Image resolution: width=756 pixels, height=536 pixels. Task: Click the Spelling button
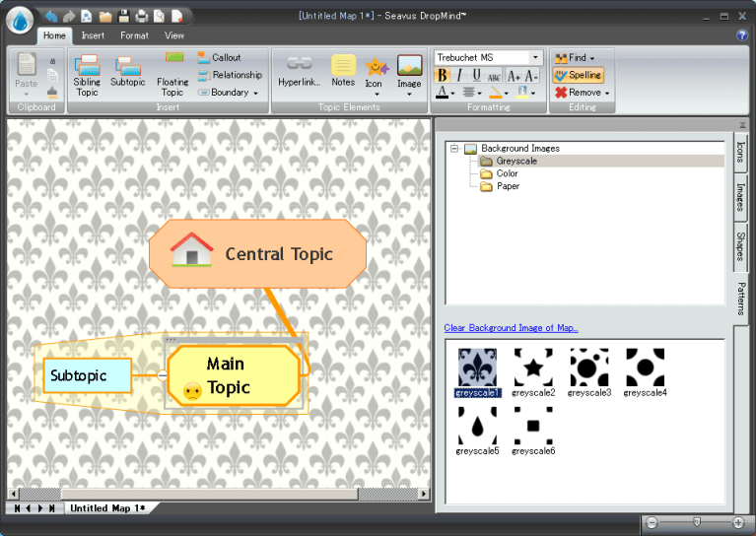[579, 75]
